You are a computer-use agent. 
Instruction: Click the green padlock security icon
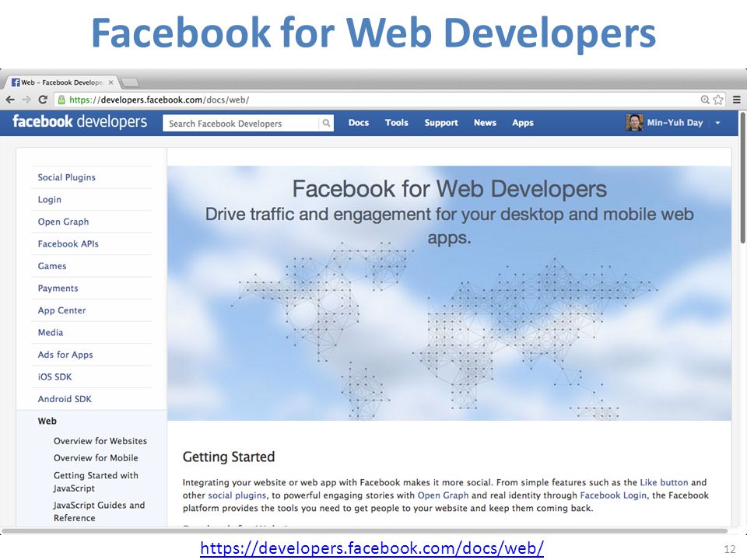[61, 100]
